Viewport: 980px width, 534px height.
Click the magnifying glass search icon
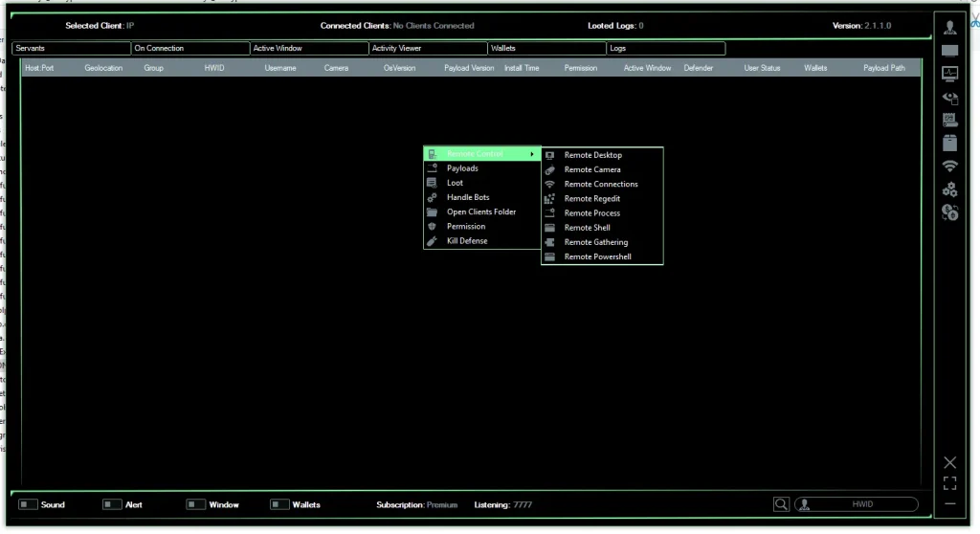[x=781, y=504]
